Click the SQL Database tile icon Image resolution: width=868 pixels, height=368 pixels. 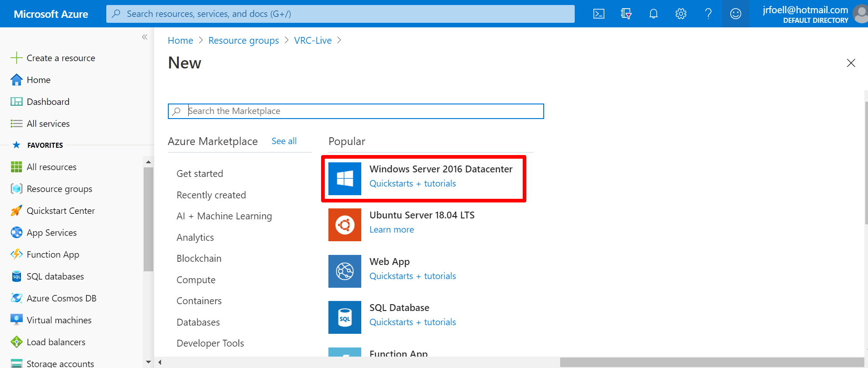pos(345,317)
